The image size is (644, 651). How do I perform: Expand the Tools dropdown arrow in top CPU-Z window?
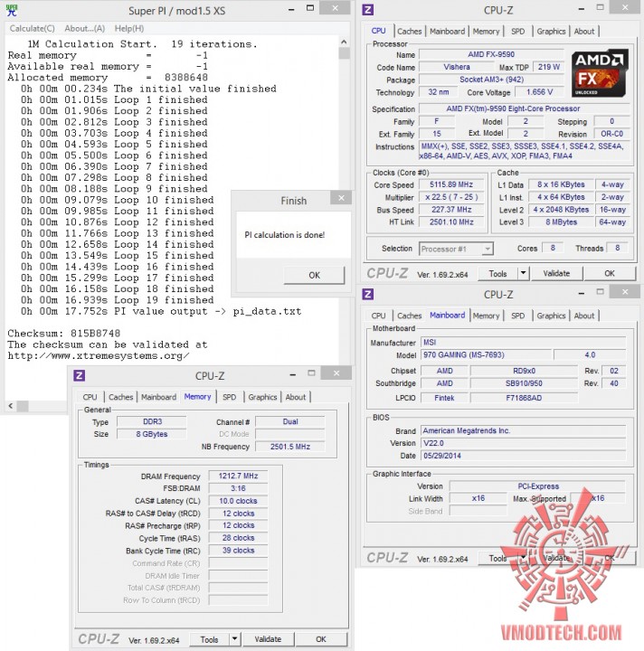coord(523,273)
